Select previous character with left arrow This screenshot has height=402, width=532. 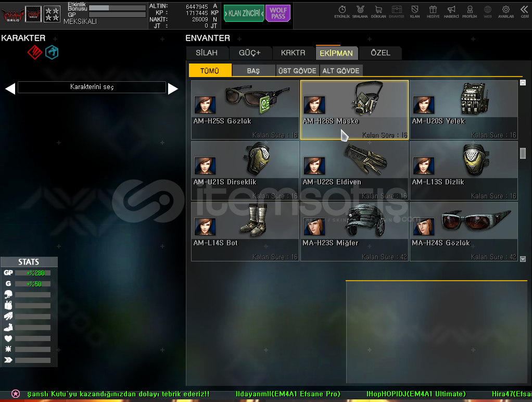pos(10,89)
